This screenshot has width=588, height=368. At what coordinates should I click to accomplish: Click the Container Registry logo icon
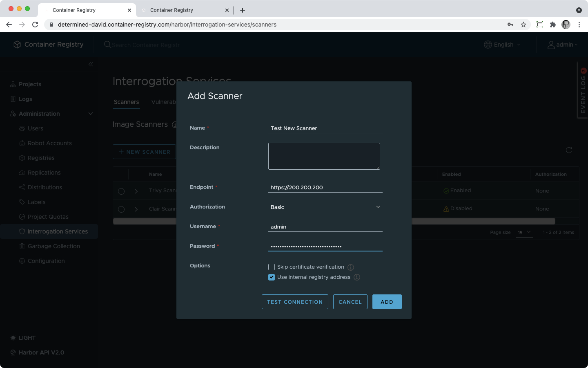pos(17,45)
